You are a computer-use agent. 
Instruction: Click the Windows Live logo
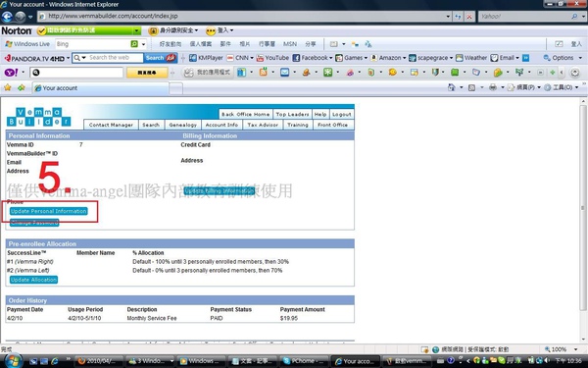coord(27,44)
